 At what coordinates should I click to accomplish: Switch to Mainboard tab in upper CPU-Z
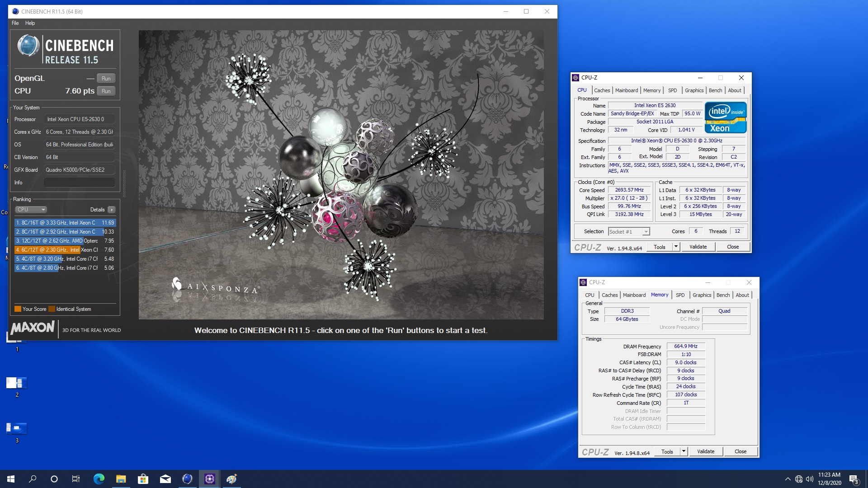pos(626,90)
